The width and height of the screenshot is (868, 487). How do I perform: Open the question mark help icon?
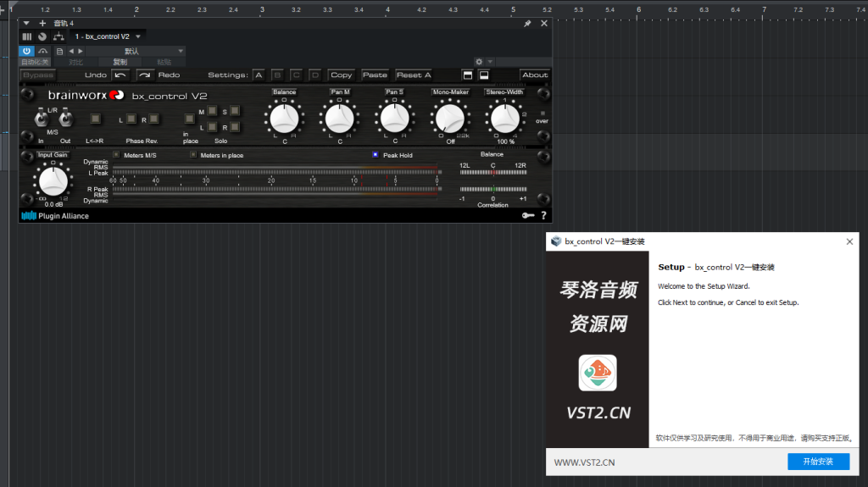[x=543, y=215]
